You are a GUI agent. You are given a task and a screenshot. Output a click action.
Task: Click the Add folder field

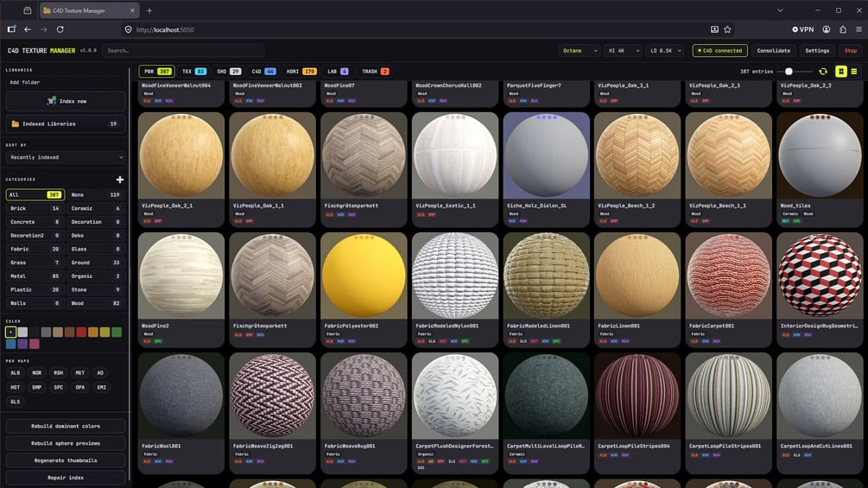click(66, 82)
